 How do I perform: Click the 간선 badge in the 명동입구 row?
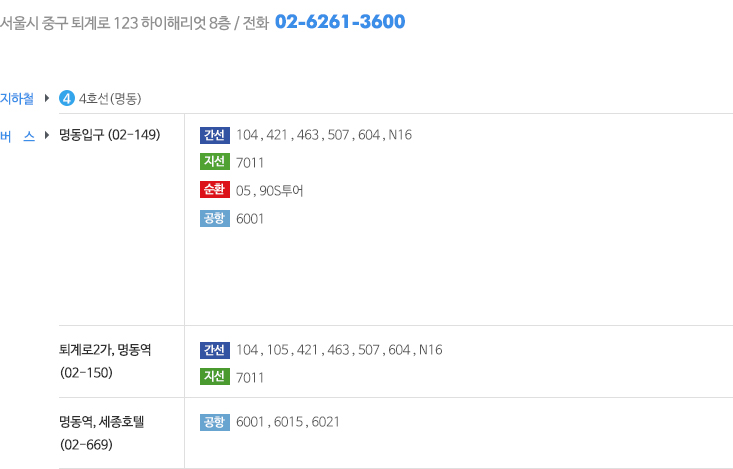[x=215, y=135]
